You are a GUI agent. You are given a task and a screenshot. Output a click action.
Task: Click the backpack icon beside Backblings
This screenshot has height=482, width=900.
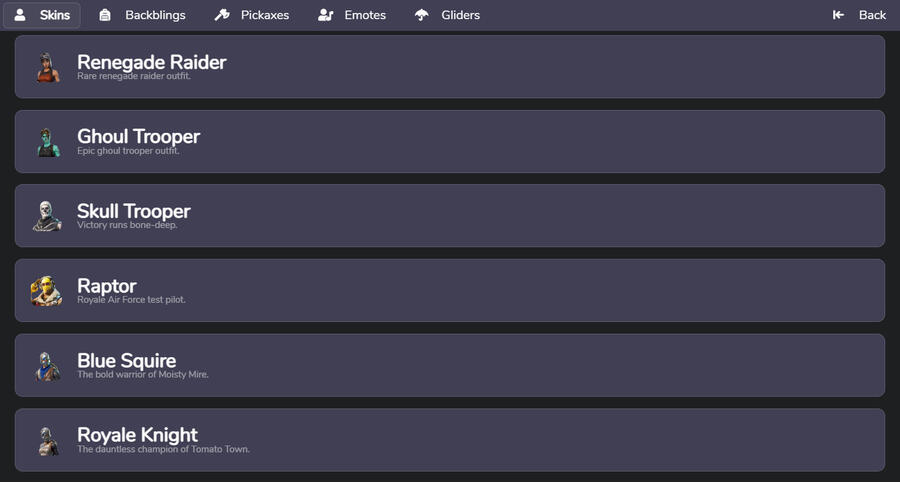click(x=106, y=15)
